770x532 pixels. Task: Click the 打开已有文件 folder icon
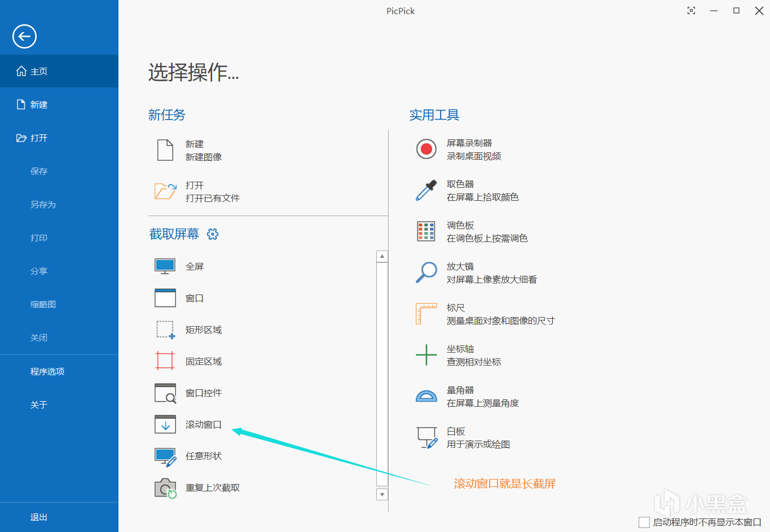point(165,191)
